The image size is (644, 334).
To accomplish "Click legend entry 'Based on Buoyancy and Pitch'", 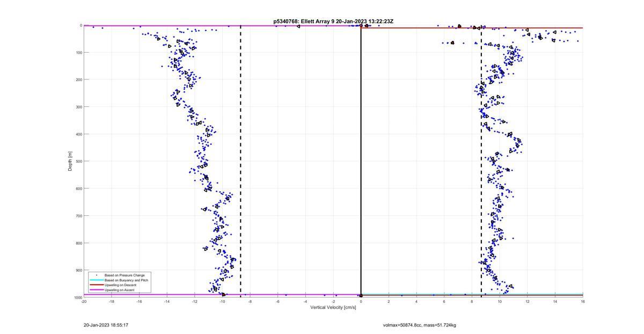I will click(127, 280).
